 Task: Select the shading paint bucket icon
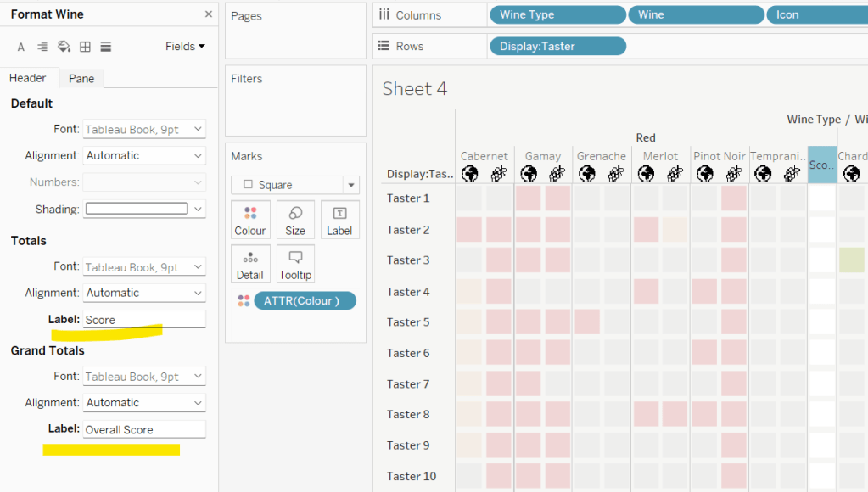(64, 47)
